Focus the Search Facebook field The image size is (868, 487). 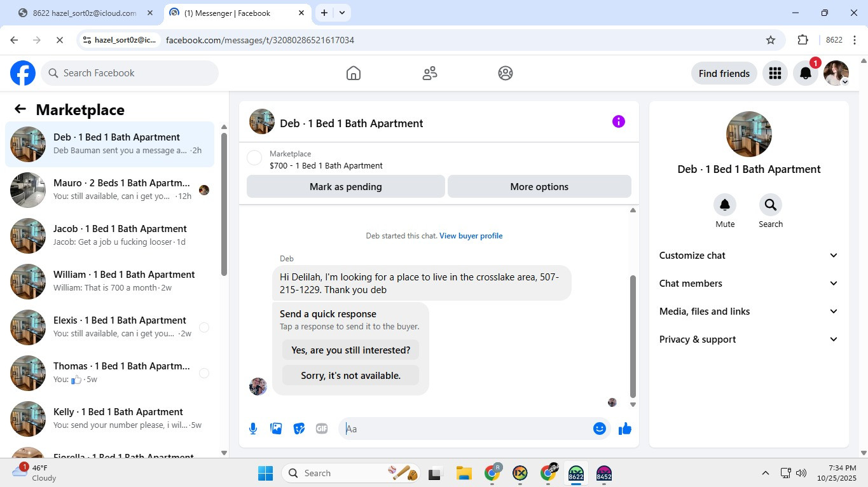(130, 73)
